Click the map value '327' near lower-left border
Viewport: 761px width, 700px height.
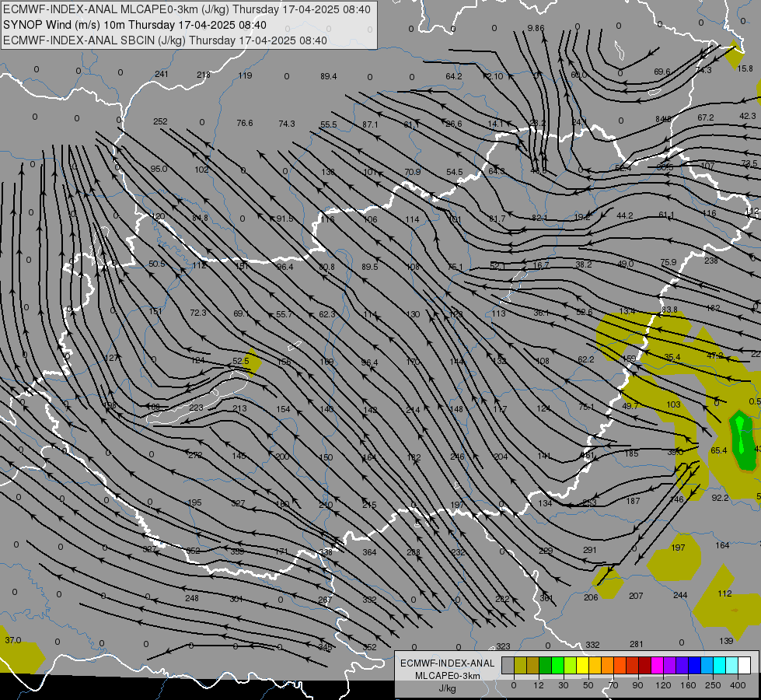pyautogui.click(x=150, y=549)
